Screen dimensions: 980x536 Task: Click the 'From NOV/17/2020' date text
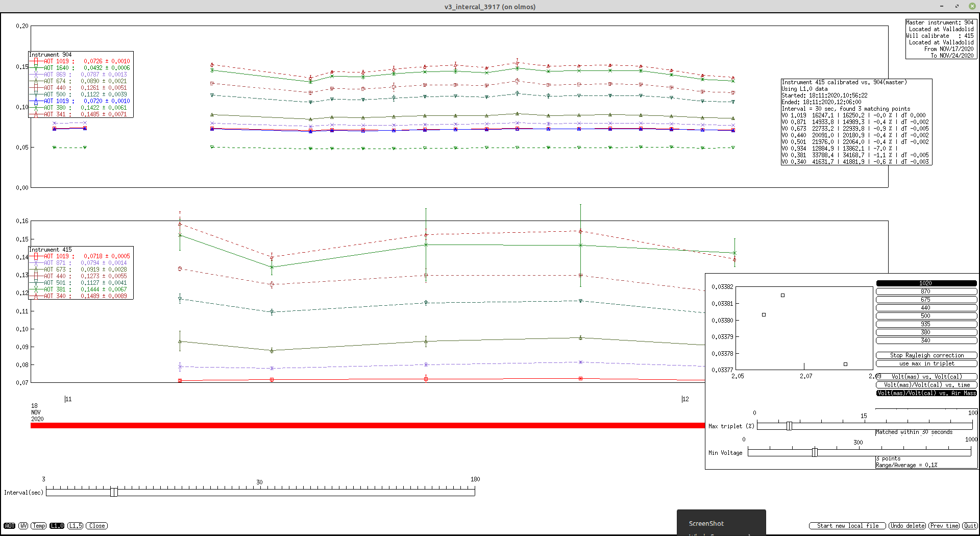click(x=949, y=49)
